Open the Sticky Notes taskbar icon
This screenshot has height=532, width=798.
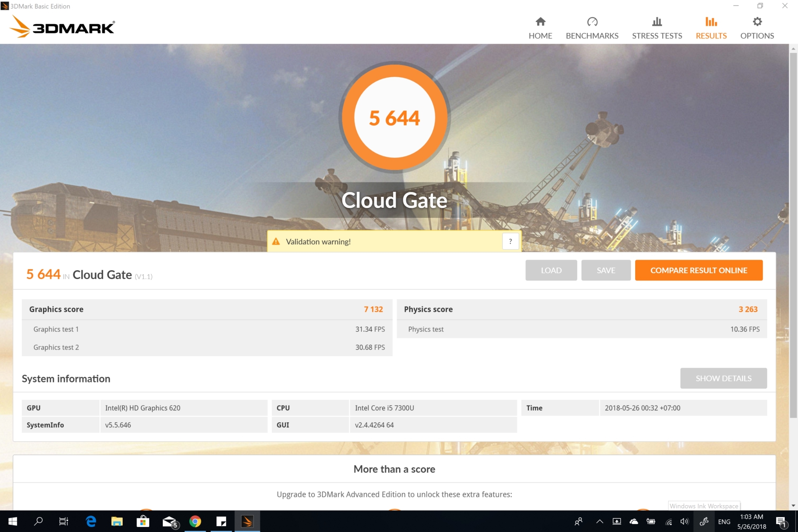tap(221, 521)
